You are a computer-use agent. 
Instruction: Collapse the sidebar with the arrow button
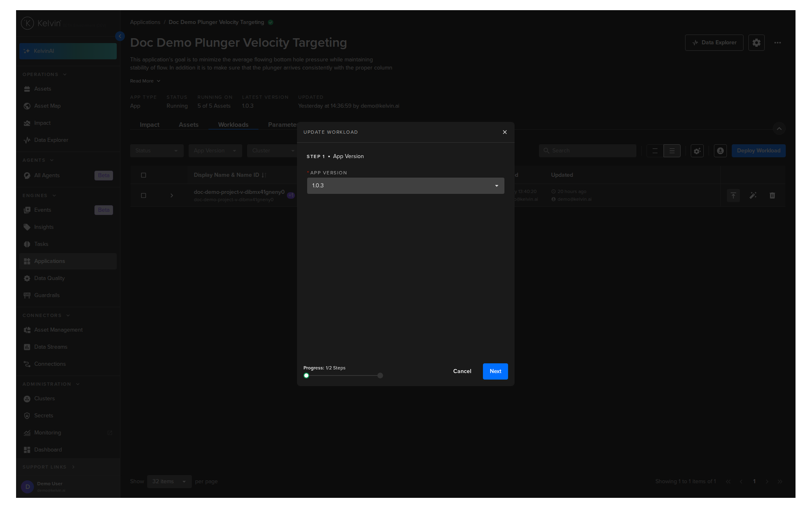point(120,36)
